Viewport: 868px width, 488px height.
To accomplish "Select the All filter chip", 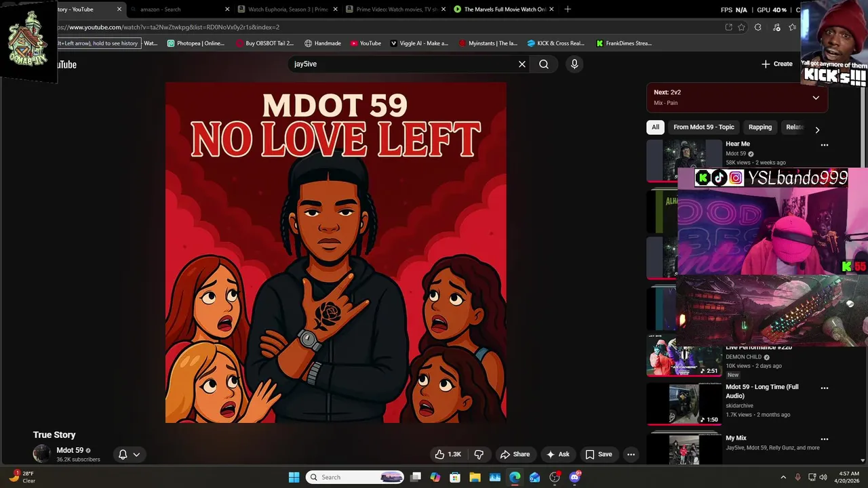I will point(655,127).
